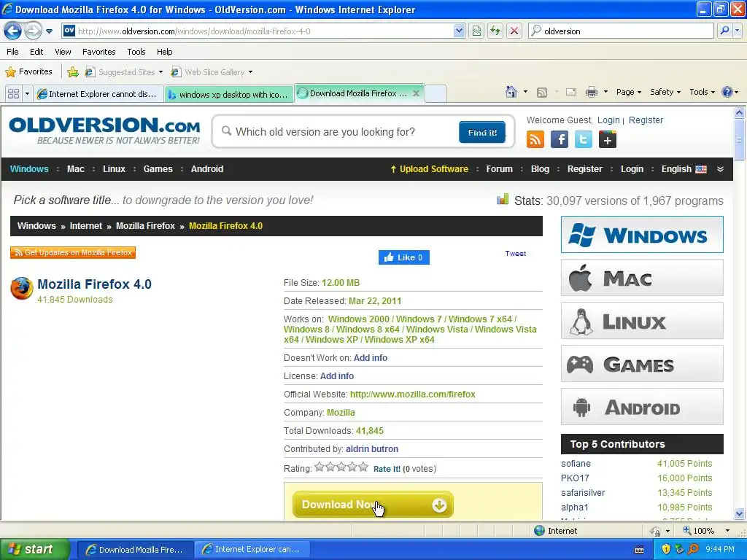Click the Facebook icon
The height and width of the screenshot is (560, 747).
(x=560, y=139)
